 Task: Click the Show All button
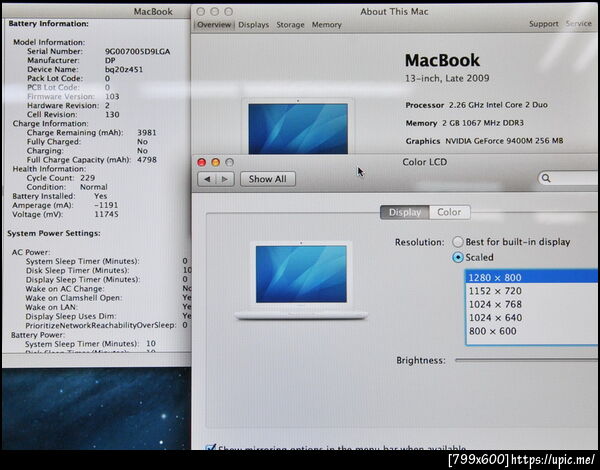click(x=267, y=179)
